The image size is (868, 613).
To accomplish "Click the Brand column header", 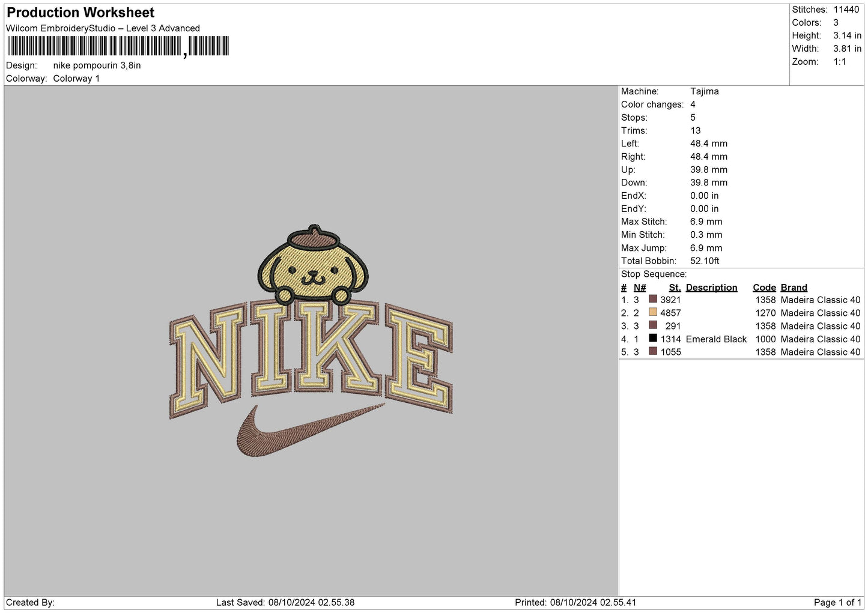I will [794, 288].
